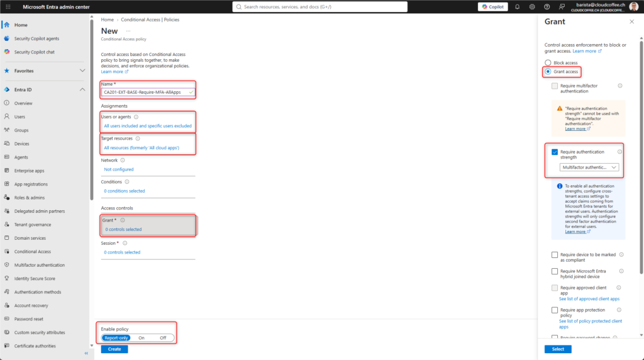Select the Block access radio button
This screenshot has width=644, height=360.
pyautogui.click(x=548, y=63)
